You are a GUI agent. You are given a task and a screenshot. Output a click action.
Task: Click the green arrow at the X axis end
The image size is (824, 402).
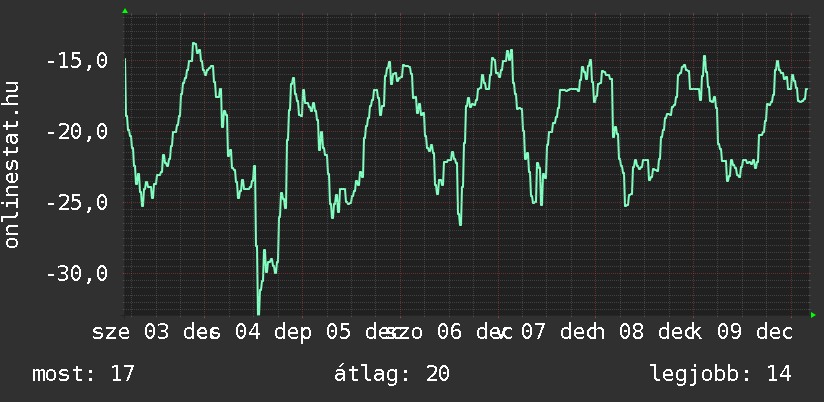(813, 316)
